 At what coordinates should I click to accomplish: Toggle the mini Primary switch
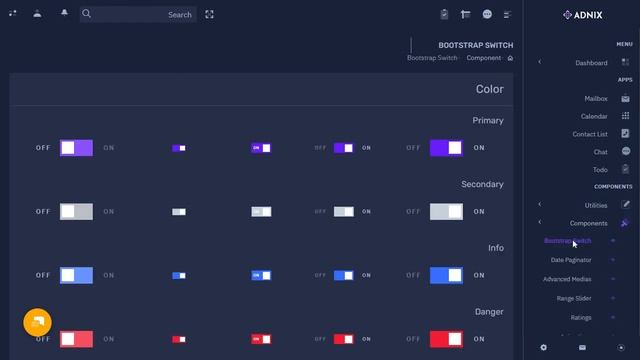[x=179, y=148]
